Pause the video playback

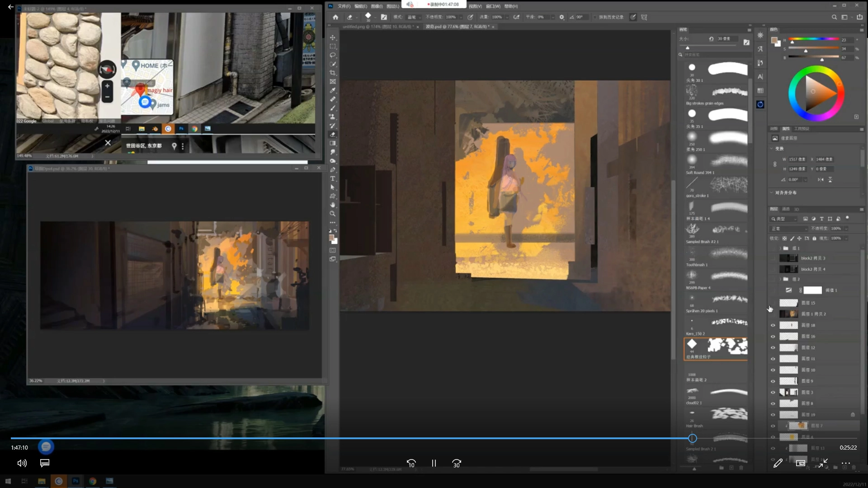coord(434,463)
